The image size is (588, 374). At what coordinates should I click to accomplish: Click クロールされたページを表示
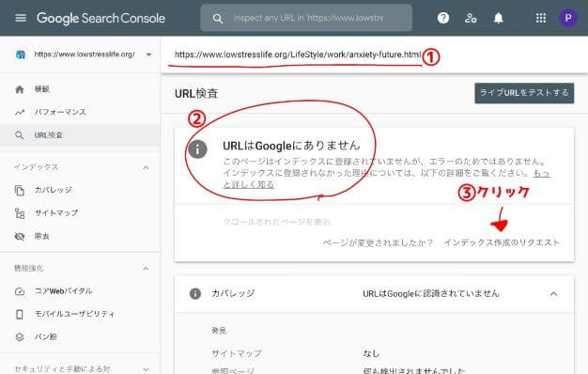point(277,222)
